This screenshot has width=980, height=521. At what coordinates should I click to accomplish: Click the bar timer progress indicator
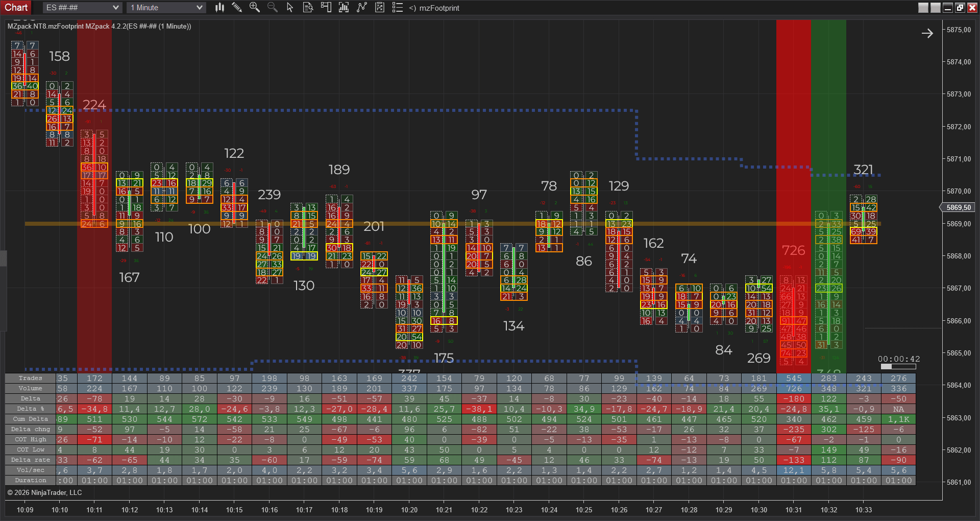[898, 366]
